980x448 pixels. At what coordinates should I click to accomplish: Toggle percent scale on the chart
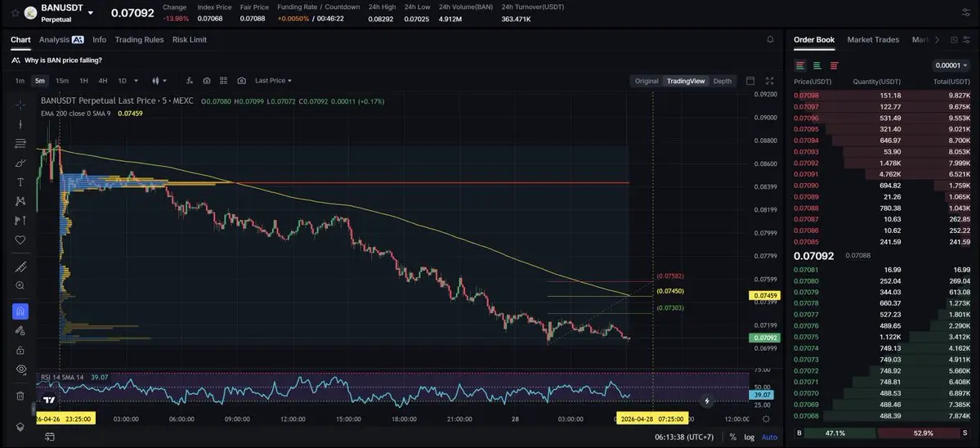(732, 437)
